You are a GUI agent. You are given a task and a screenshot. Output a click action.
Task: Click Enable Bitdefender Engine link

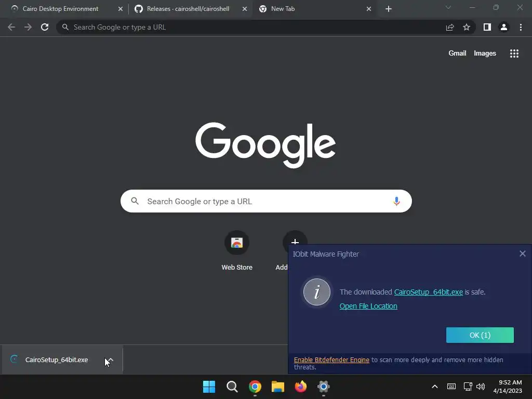[331, 360]
